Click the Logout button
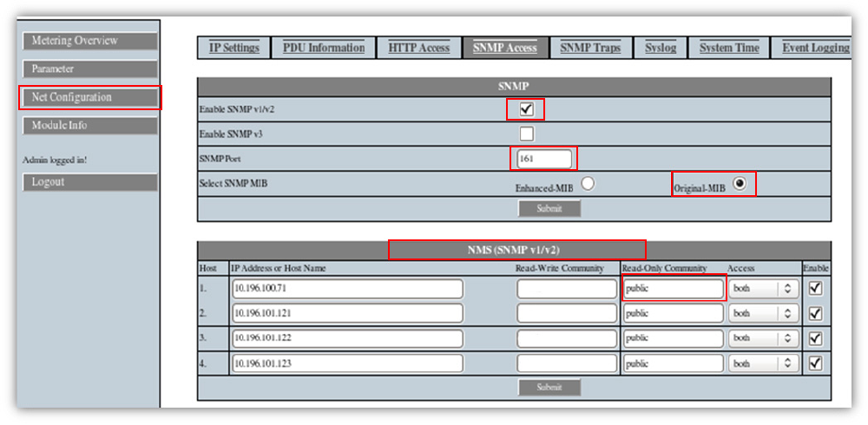868x425 pixels. click(90, 182)
